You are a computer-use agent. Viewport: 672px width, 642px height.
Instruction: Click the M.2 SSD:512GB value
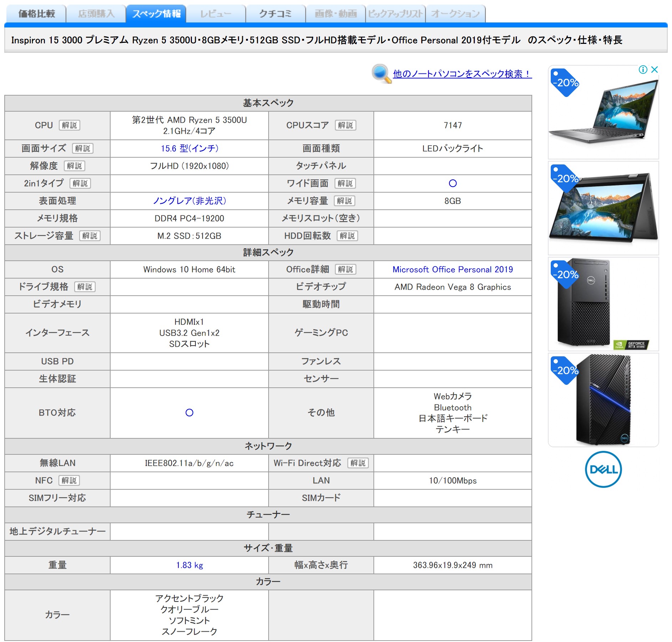pos(189,236)
